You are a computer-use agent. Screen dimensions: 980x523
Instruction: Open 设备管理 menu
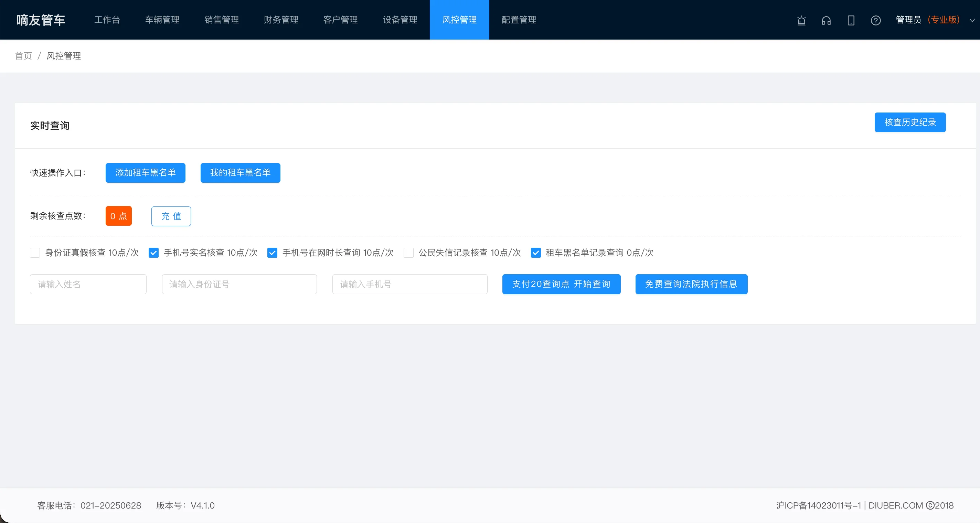pos(400,20)
